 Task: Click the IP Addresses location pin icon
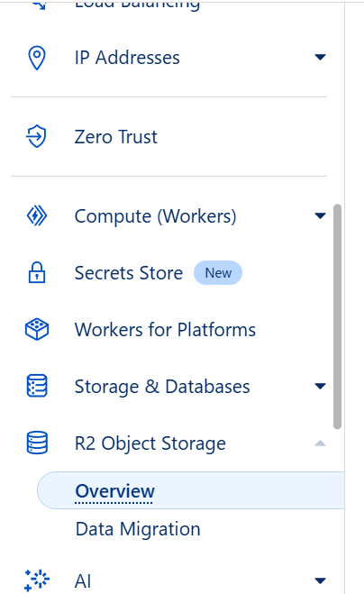[x=37, y=58]
